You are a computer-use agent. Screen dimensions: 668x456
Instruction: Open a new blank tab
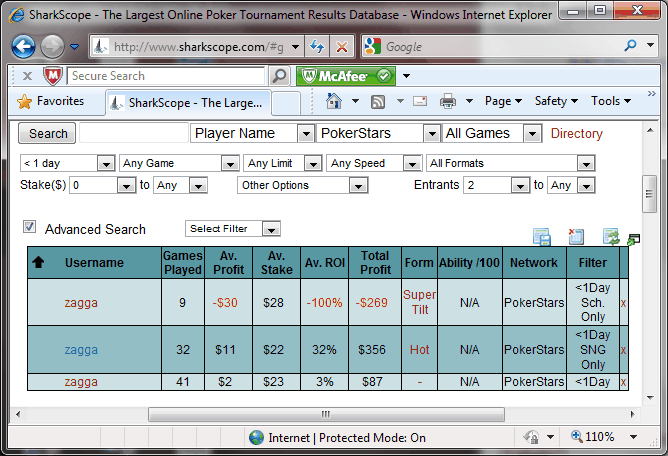point(286,104)
